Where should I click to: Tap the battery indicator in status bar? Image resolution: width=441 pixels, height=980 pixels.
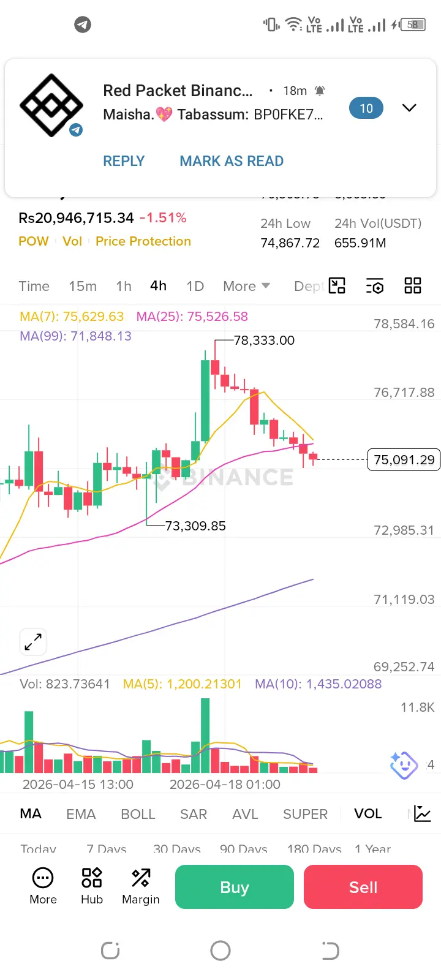(412, 24)
